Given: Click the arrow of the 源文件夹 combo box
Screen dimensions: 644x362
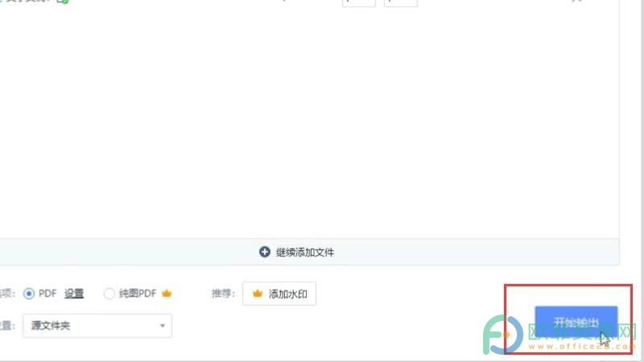Looking at the screenshot, I should tap(163, 326).
